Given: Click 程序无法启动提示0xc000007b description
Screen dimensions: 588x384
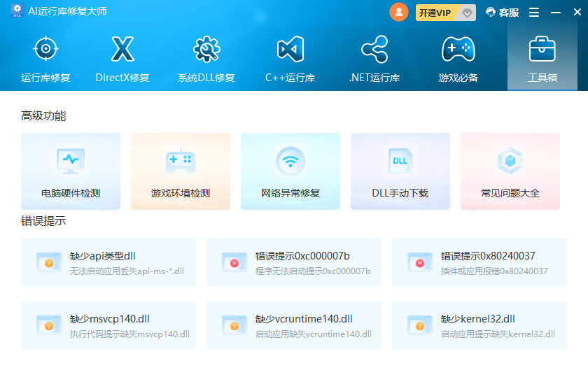Looking at the screenshot, I should [313, 271].
